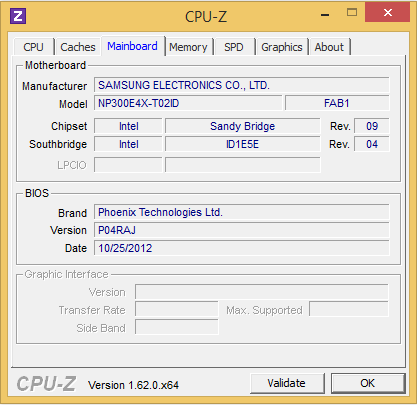Viewport: 417px width, 405px height.
Task: Click the BIOS Date 10/25/2012 field
Action: 242,248
